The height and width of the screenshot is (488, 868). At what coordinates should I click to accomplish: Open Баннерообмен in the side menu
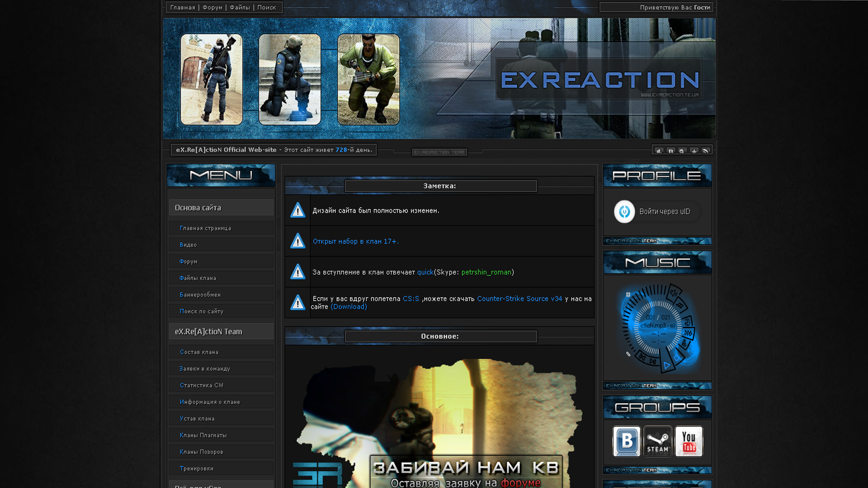(221, 294)
